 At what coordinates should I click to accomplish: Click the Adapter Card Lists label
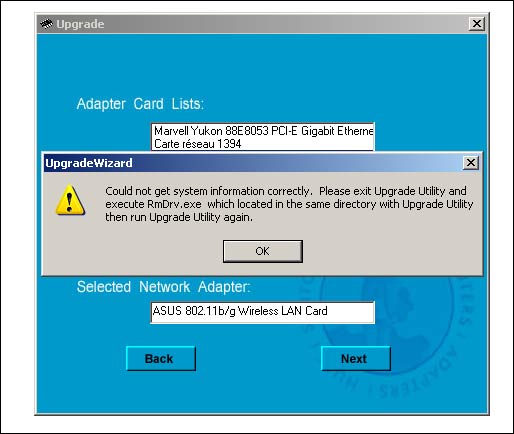point(140,104)
